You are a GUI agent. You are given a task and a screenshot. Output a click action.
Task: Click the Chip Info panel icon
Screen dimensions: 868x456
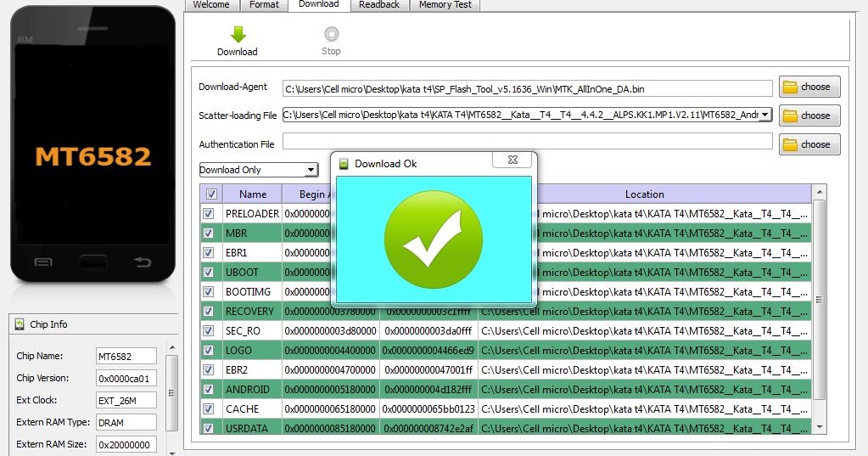pyautogui.click(x=20, y=324)
